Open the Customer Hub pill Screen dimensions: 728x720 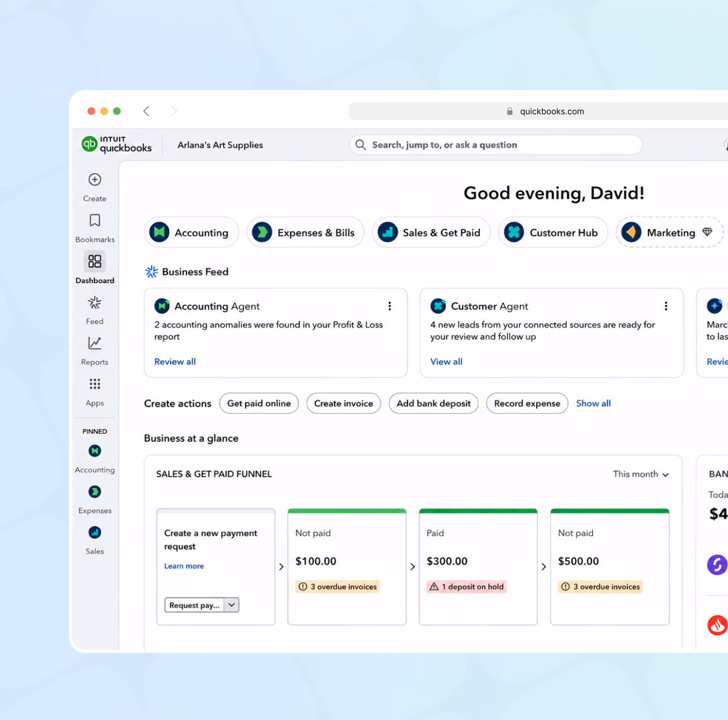pyautogui.click(x=553, y=232)
